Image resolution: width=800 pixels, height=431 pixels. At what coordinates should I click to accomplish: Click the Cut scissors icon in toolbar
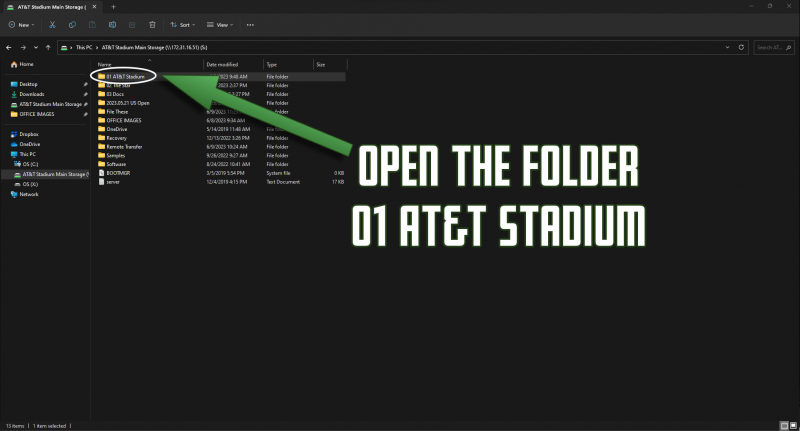pyautogui.click(x=52, y=24)
